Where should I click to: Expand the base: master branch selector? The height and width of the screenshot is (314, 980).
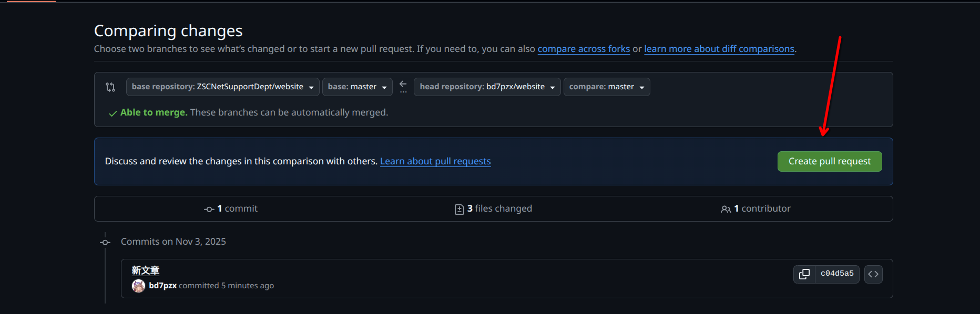coord(357,87)
